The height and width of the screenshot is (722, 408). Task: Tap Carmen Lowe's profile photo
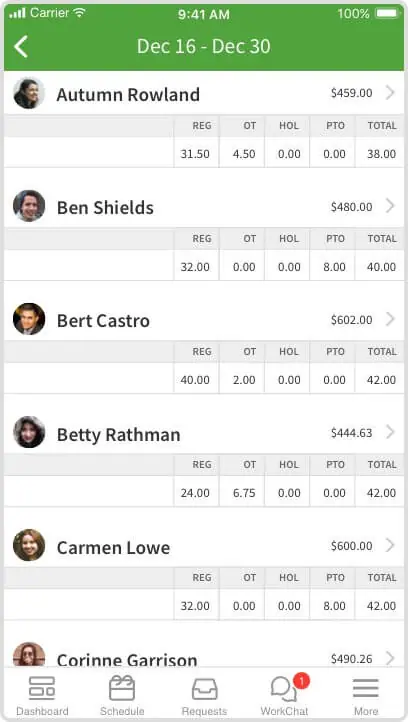coord(29,545)
